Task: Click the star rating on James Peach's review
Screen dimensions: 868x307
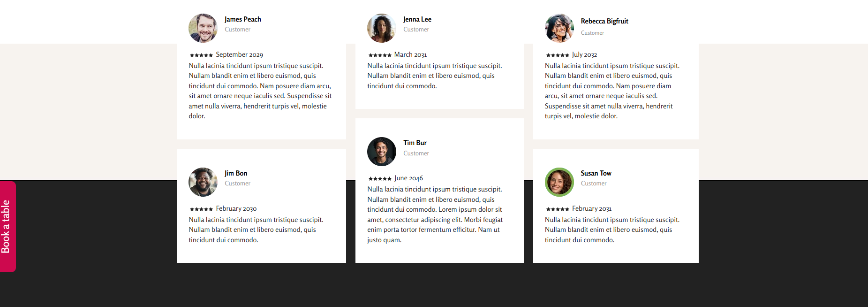Action: (x=201, y=55)
